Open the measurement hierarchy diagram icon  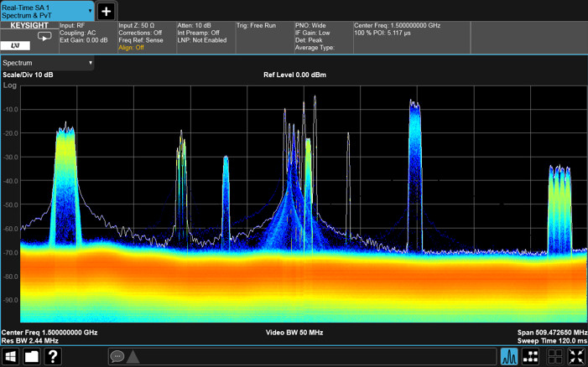[x=530, y=356]
